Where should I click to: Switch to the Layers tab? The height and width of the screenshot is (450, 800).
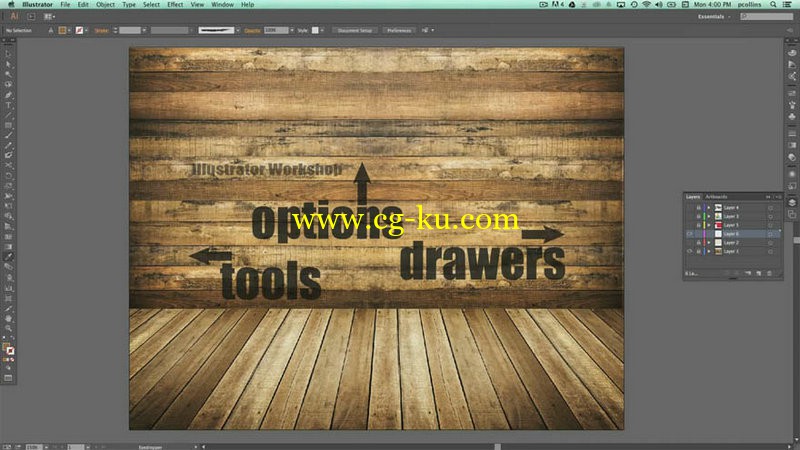692,196
